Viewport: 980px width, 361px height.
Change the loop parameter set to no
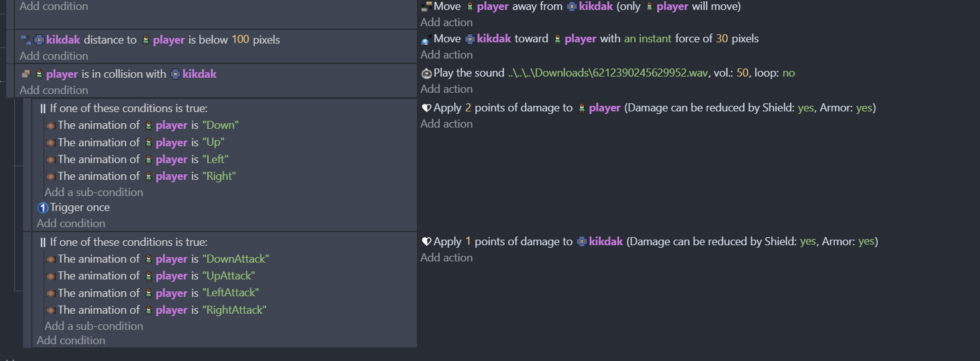click(789, 73)
